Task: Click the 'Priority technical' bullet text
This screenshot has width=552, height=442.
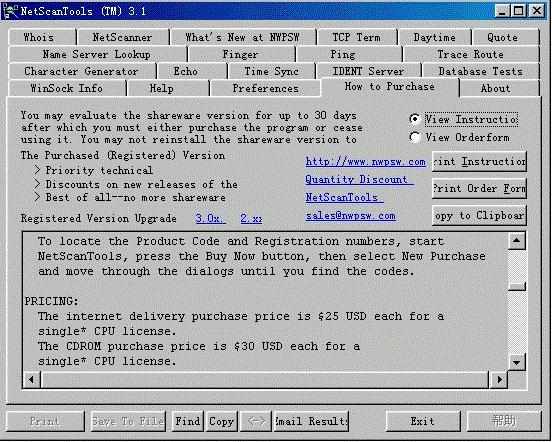Action: (99, 170)
